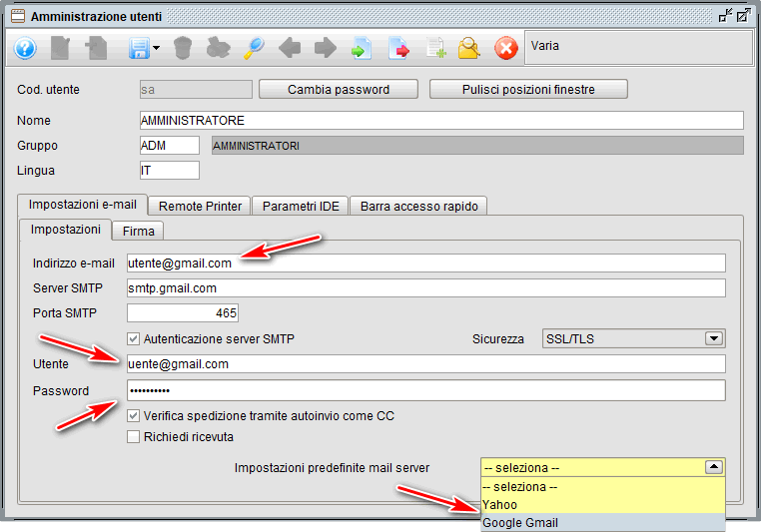
Task: Open the Firma tab
Action: tap(138, 231)
